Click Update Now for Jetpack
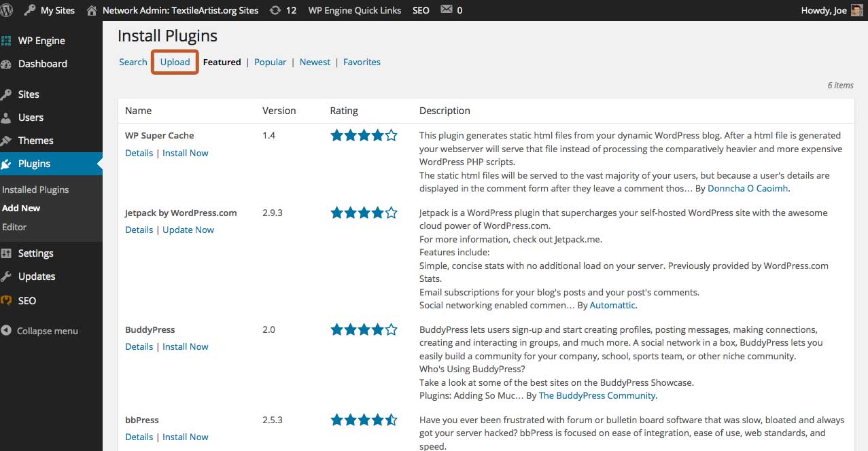 188,230
